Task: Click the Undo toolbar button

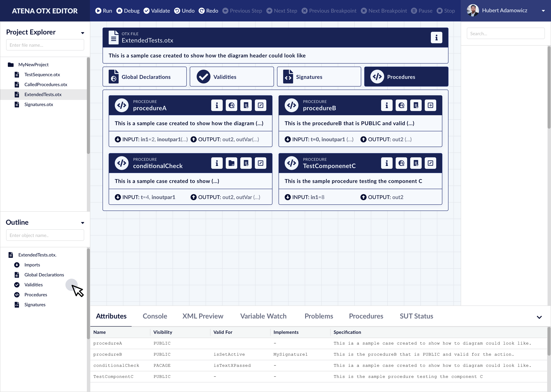Action: click(184, 11)
